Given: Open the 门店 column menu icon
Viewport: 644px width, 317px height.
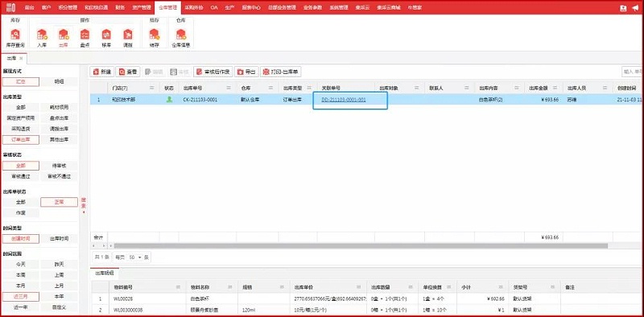Looking at the screenshot, I should pos(152,88).
